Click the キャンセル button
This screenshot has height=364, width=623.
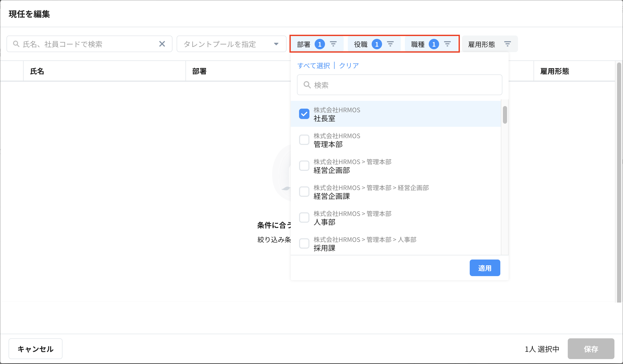(x=35, y=349)
